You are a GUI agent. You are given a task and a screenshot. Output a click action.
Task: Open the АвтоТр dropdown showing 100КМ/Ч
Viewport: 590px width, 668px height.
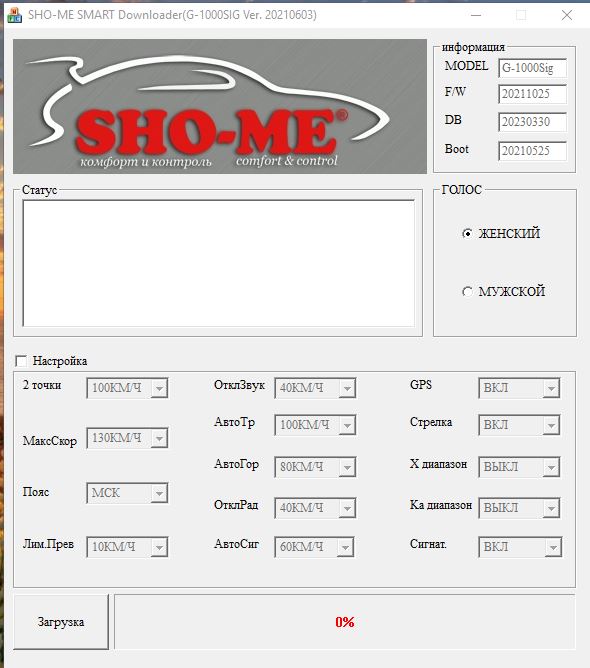[315, 425]
